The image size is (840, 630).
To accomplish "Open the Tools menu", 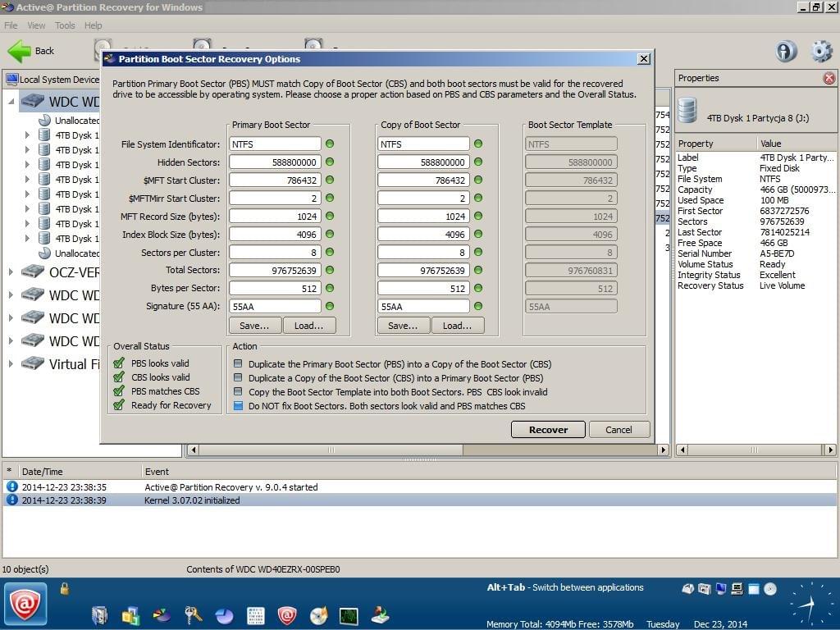I will click(x=65, y=25).
